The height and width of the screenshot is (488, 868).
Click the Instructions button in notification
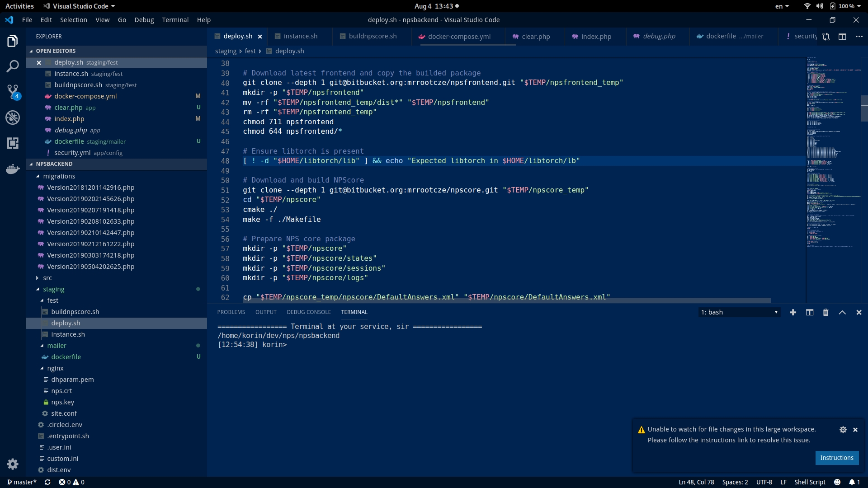tap(836, 458)
